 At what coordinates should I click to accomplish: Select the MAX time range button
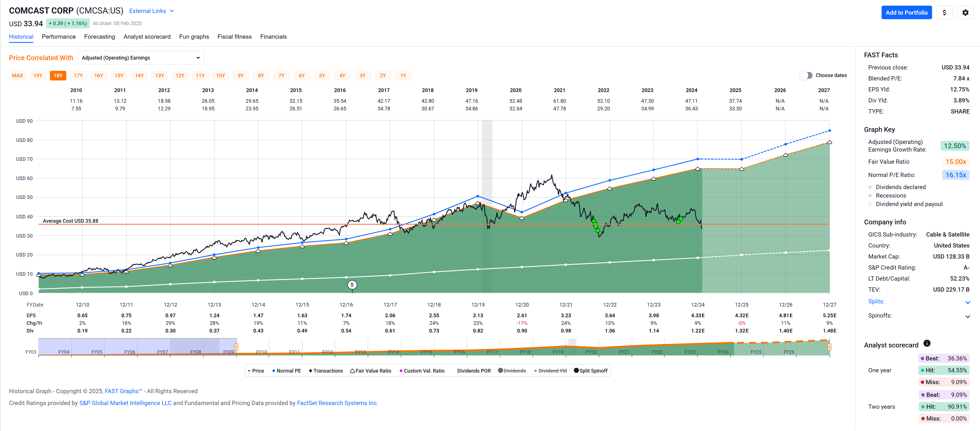[17, 76]
